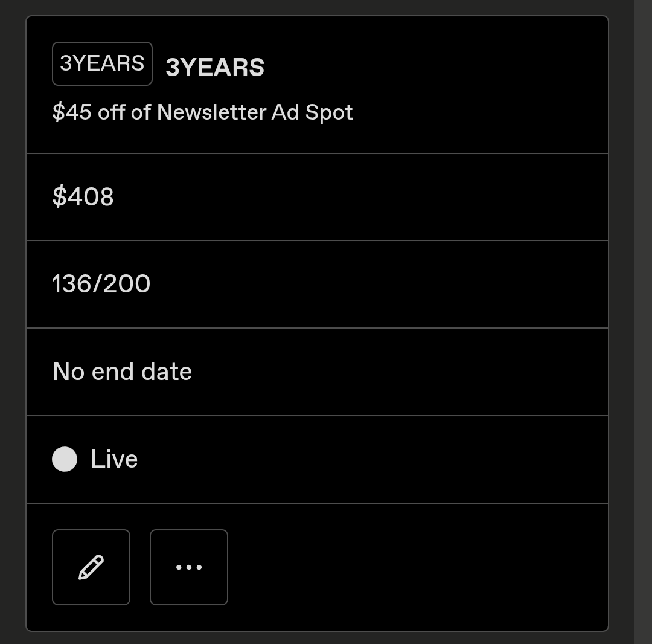Click the 136/200 usage count
Screen dimensions: 652x644
coord(101,284)
